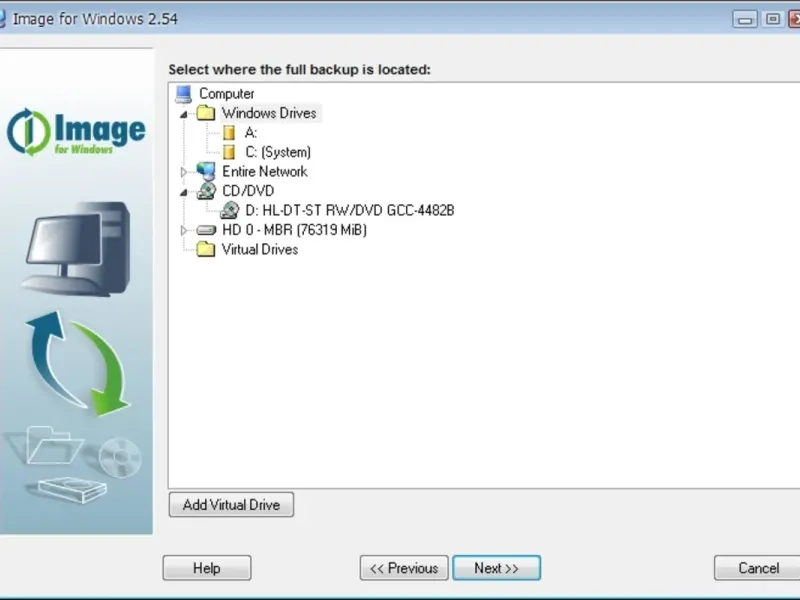
Task: Proceed with the Next >> button
Action: click(x=496, y=568)
